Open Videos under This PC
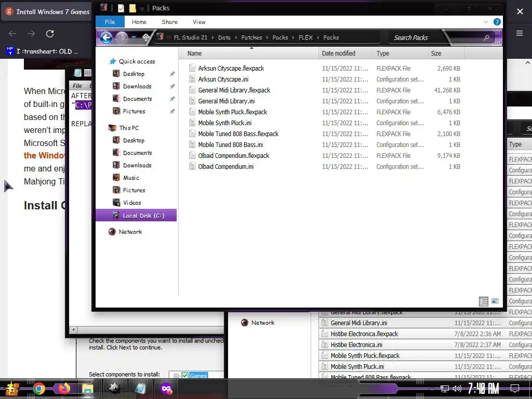This screenshot has height=399, width=532. click(131, 203)
